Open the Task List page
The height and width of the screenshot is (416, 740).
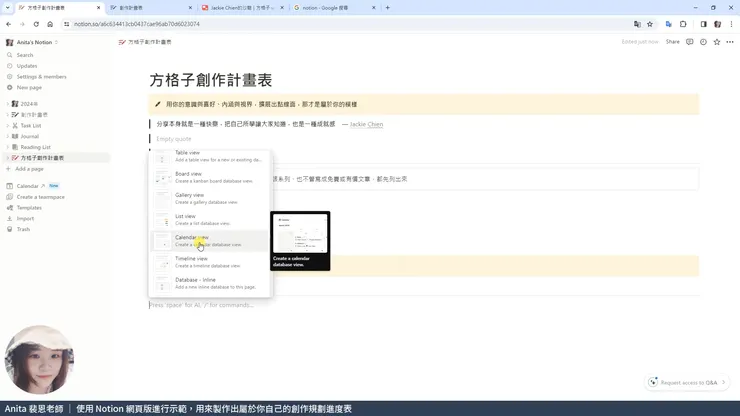pos(31,126)
